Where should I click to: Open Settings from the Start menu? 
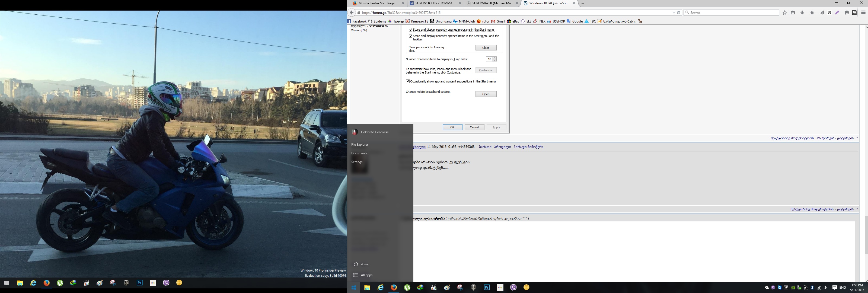(357, 162)
